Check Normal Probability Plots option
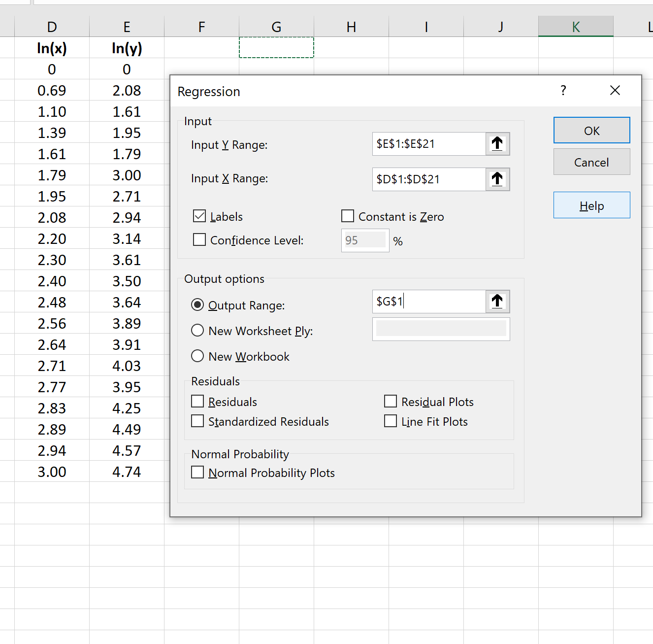653x644 pixels. [197, 472]
